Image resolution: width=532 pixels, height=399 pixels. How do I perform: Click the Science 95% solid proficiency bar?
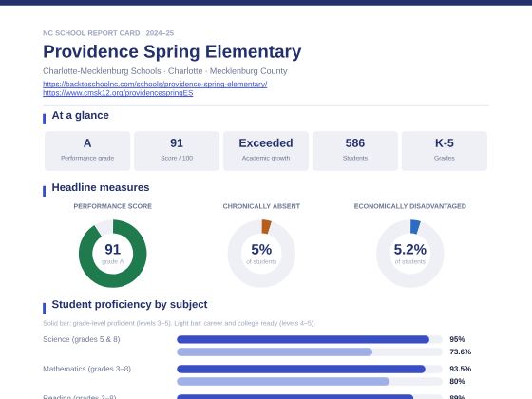(x=303, y=339)
